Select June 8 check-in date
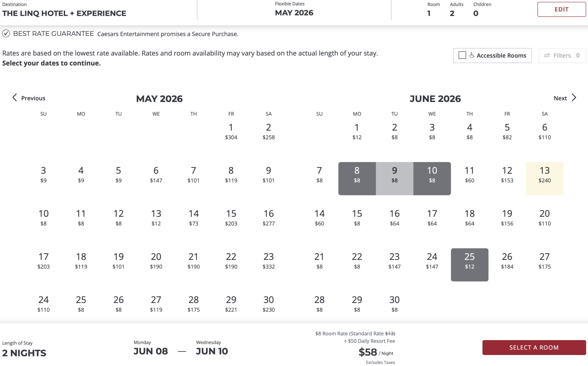This screenshot has height=366, width=588. 357,179
